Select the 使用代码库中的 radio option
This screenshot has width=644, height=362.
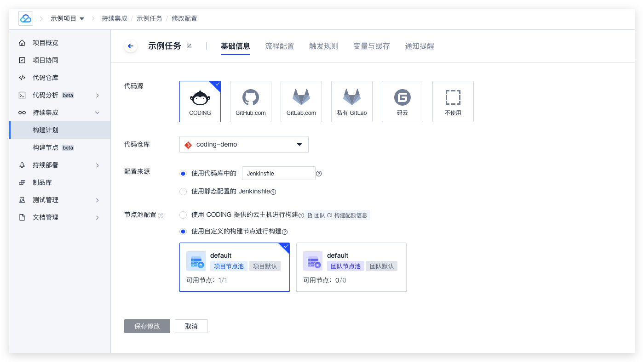[x=183, y=174]
